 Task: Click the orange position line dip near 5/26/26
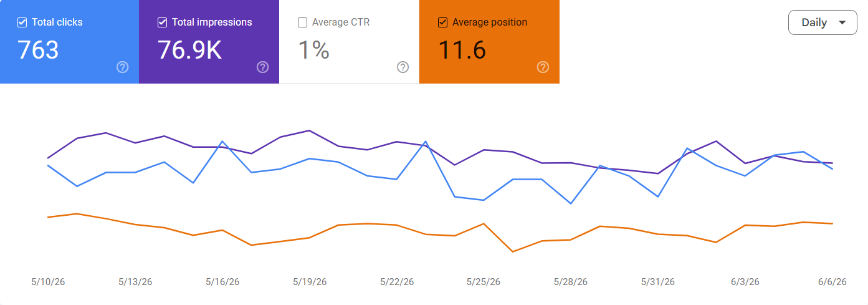512,251
